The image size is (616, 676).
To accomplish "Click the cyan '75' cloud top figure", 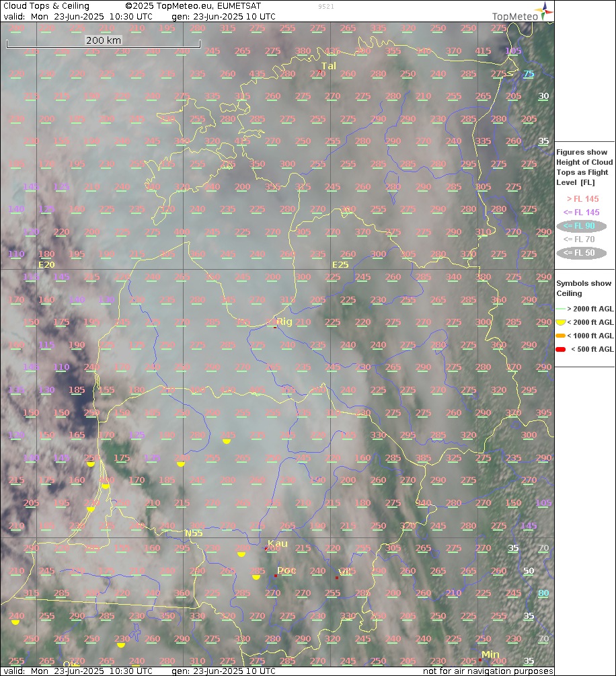I will (x=529, y=74).
